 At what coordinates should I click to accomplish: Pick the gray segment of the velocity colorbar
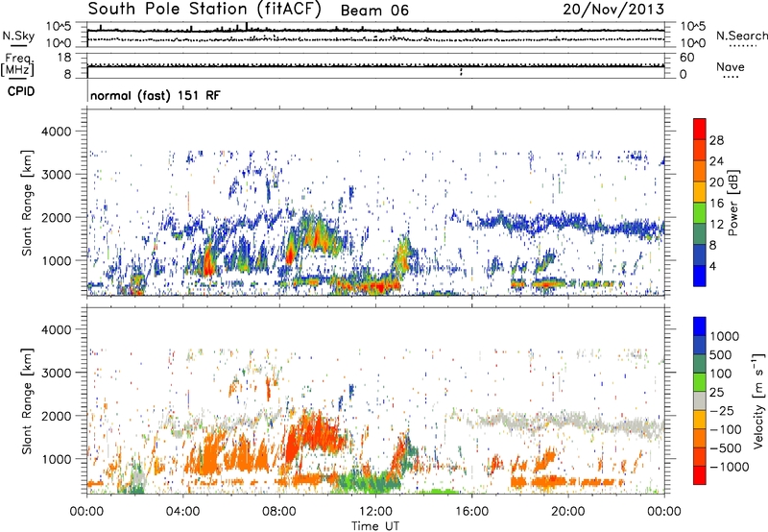700,400
